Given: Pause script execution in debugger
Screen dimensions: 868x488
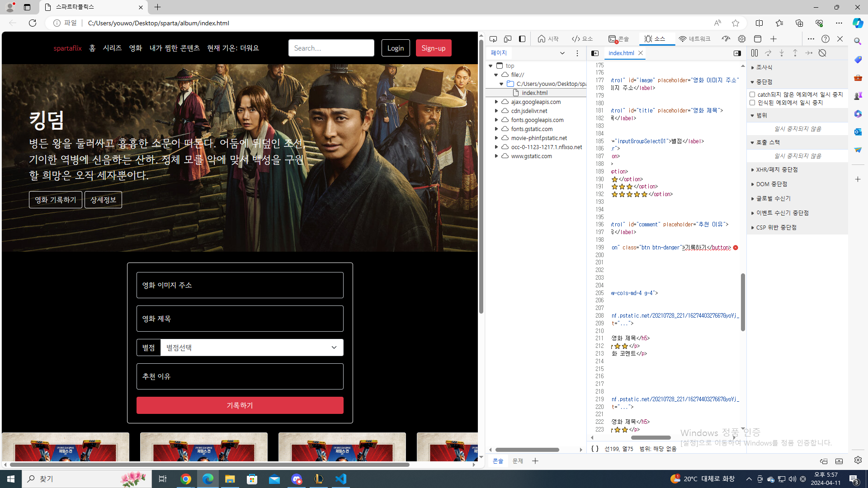Looking at the screenshot, I should 755,53.
